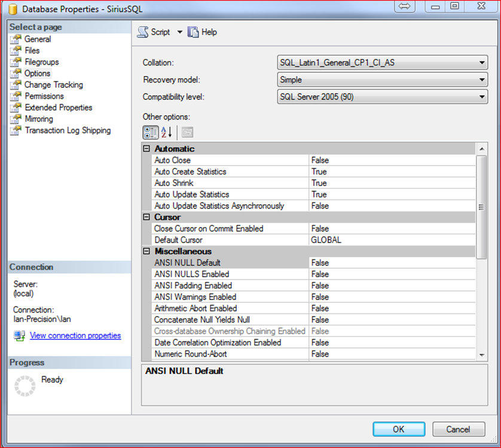501x448 pixels.
Task: Click the connection properties icon
Action: point(19,336)
